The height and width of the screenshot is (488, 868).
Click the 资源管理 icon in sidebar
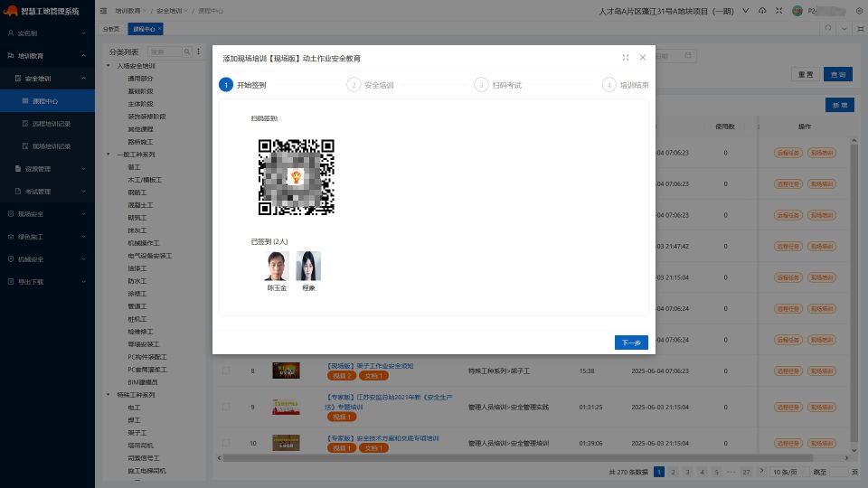point(18,168)
